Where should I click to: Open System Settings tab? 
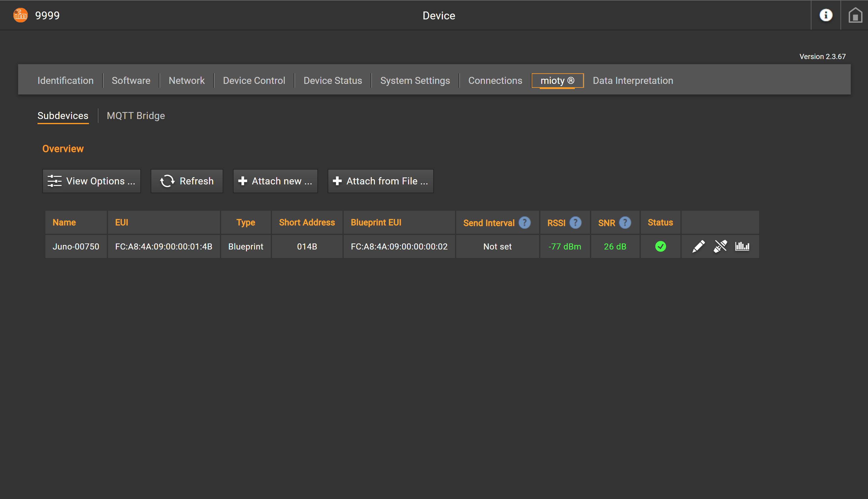(415, 81)
